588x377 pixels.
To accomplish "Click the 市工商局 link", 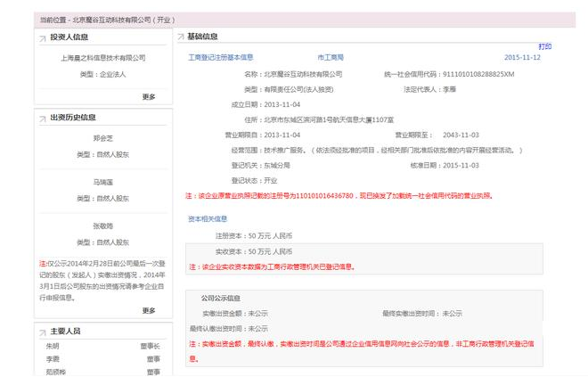I will (x=331, y=57).
